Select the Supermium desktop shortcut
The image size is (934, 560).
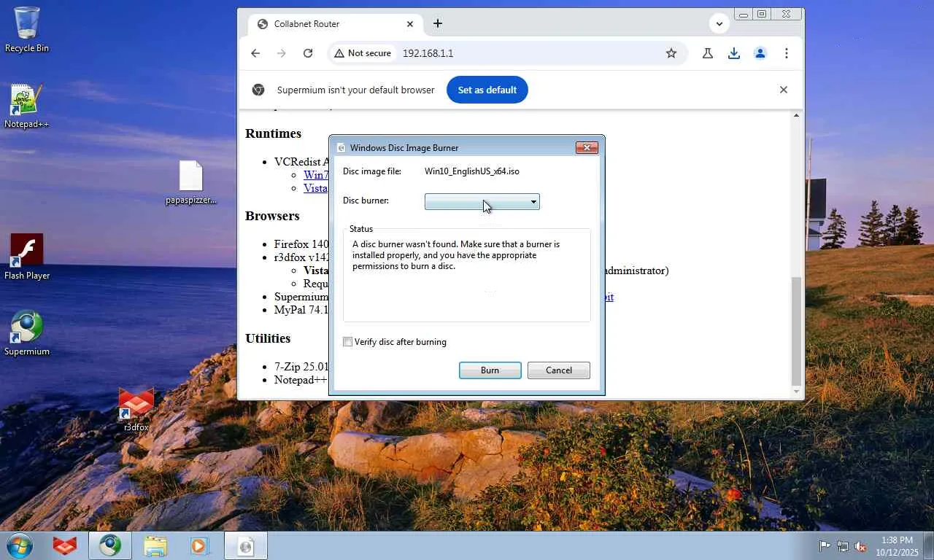coord(27,334)
